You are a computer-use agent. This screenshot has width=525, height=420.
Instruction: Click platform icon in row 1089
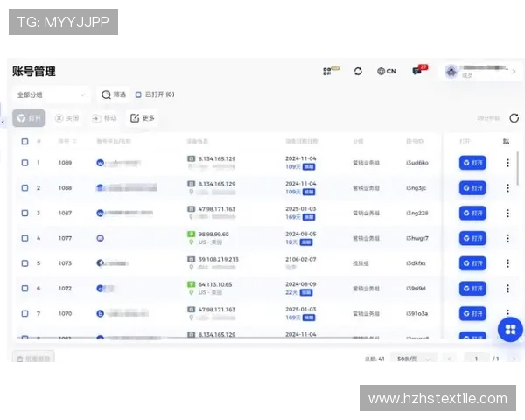(100, 163)
